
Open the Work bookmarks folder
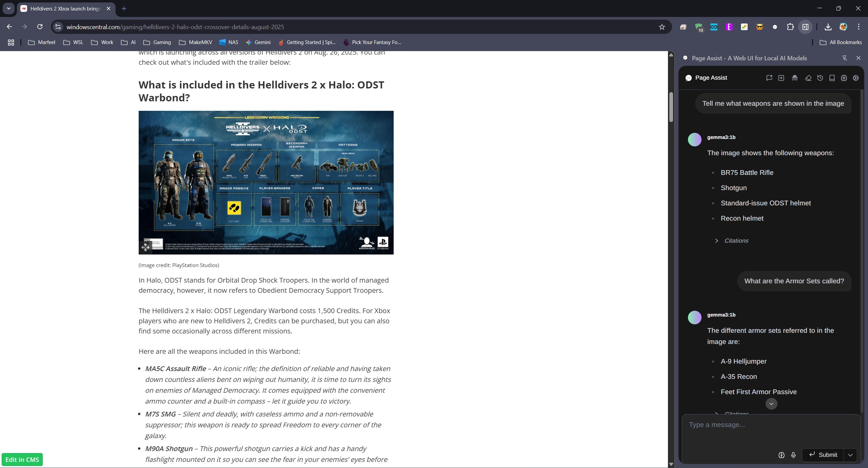coord(102,42)
